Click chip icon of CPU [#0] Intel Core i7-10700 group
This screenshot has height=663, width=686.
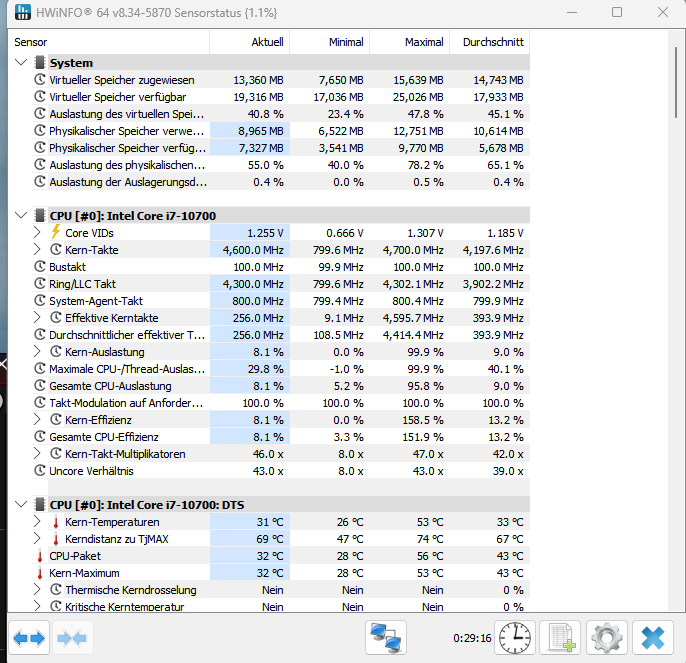coord(40,216)
